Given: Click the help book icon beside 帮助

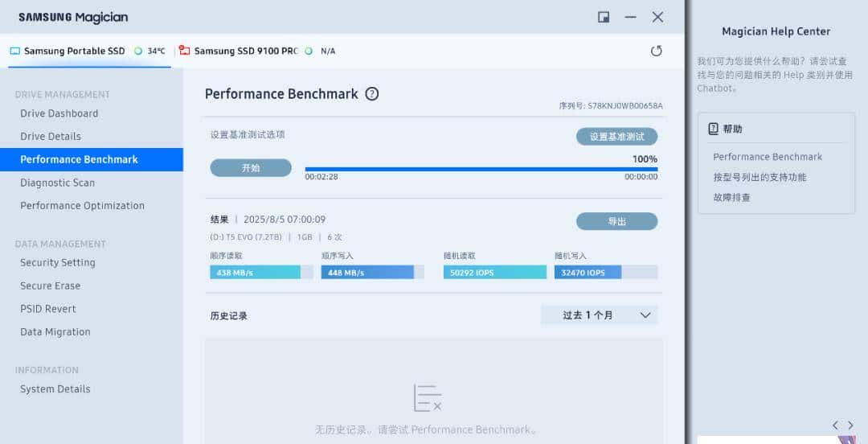Looking at the screenshot, I should (x=714, y=129).
